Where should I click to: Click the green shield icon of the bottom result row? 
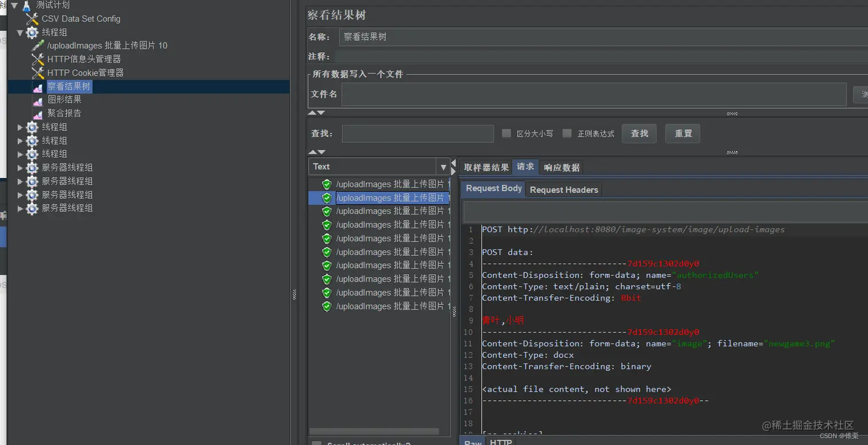327,306
